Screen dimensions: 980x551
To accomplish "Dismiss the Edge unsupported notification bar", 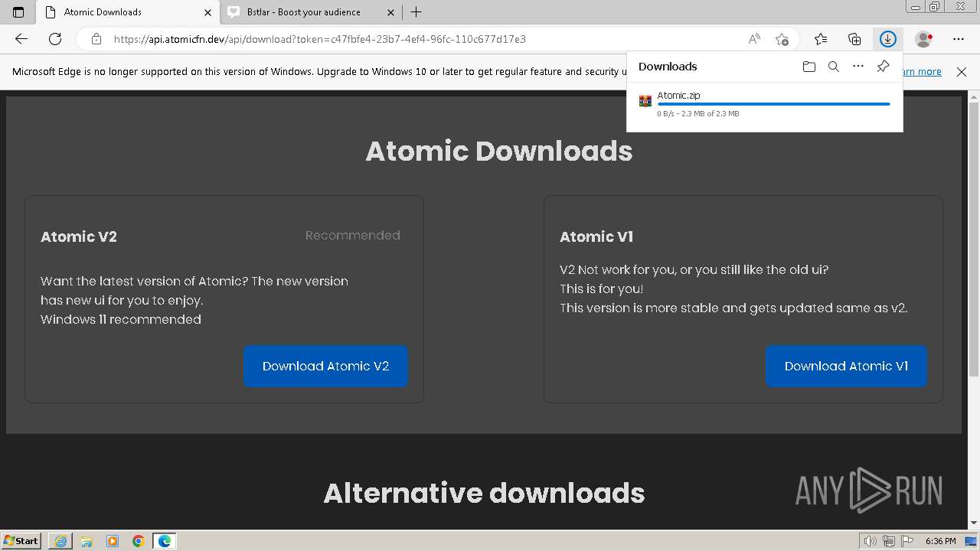I will (962, 72).
